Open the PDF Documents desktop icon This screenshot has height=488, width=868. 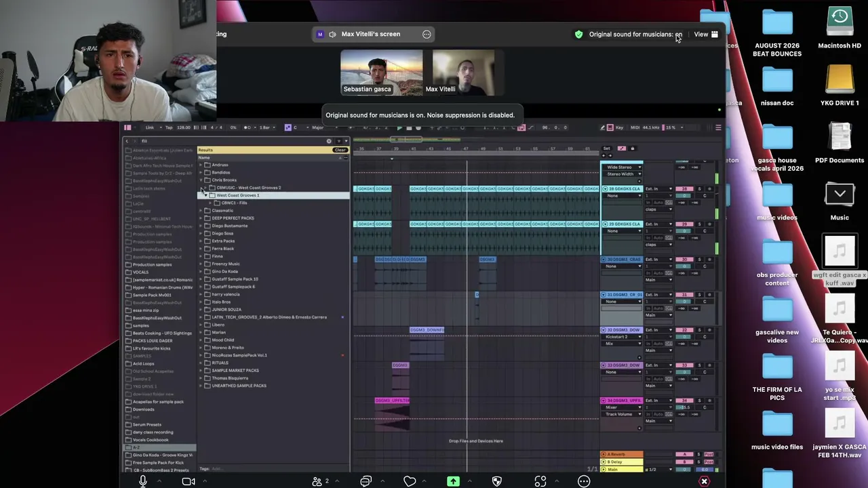tap(840, 138)
